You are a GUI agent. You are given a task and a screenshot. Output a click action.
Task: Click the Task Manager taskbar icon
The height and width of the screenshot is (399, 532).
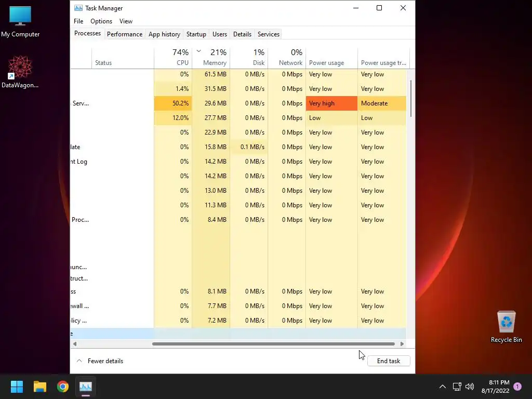pyautogui.click(x=86, y=387)
